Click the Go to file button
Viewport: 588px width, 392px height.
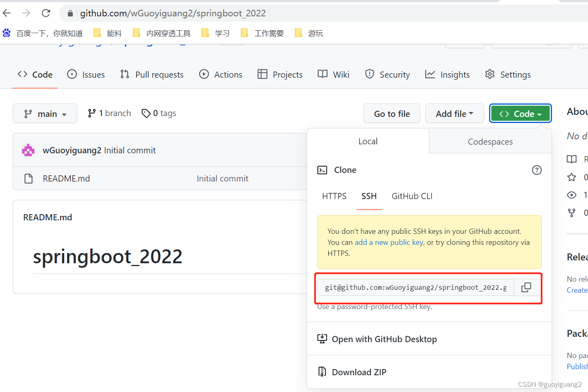[392, 114]
